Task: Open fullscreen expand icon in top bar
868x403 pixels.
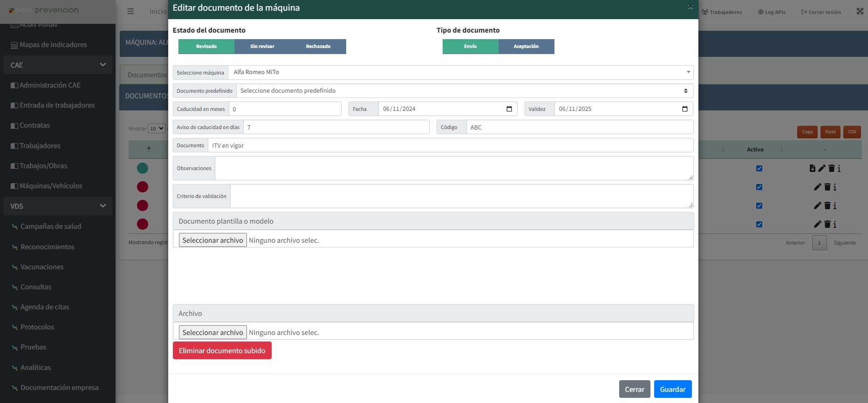Action: [x=860, y=11]
